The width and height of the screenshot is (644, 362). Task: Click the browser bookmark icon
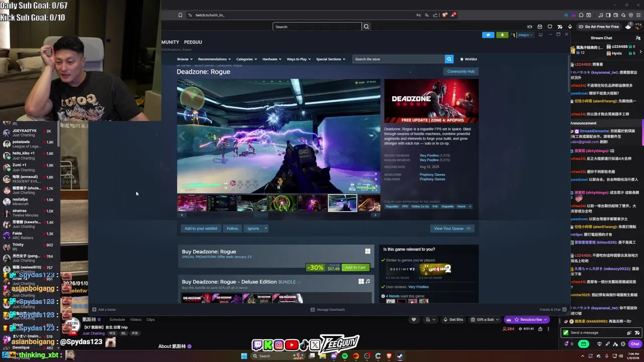[x=180, y=15]
